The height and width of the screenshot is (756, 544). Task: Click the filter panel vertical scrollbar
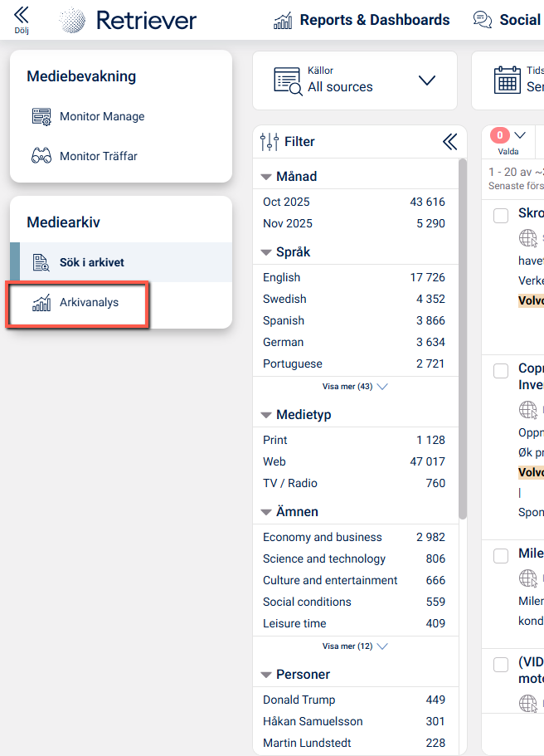pos(462,332)
